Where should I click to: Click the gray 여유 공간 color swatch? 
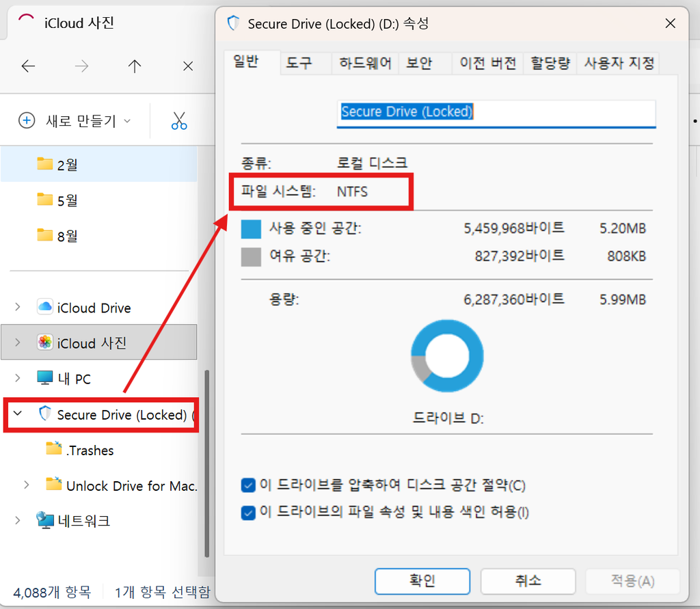pos(251,257)
